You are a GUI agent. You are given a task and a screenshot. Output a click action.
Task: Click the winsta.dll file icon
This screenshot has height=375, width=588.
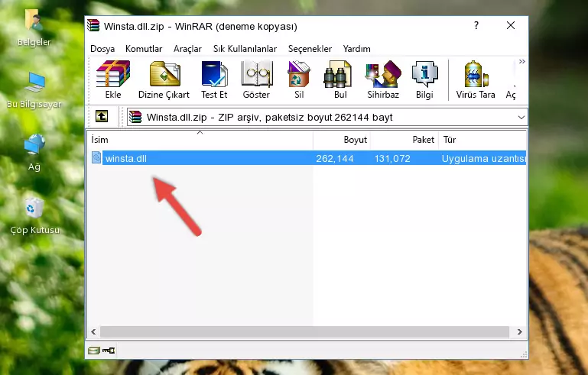[96, 158]
